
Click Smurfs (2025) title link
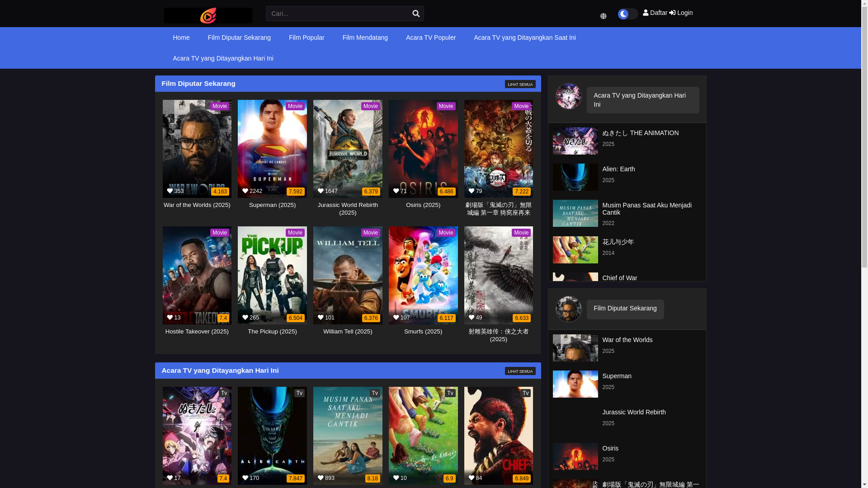tap(423, 332)
